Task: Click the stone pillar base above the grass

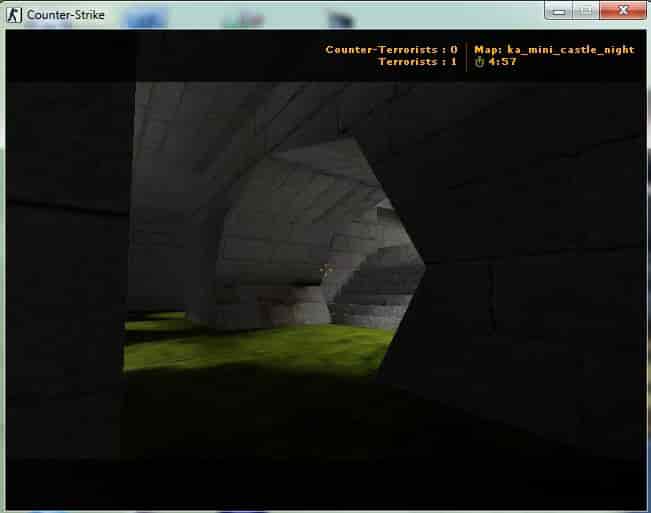Action: point(291,305)
